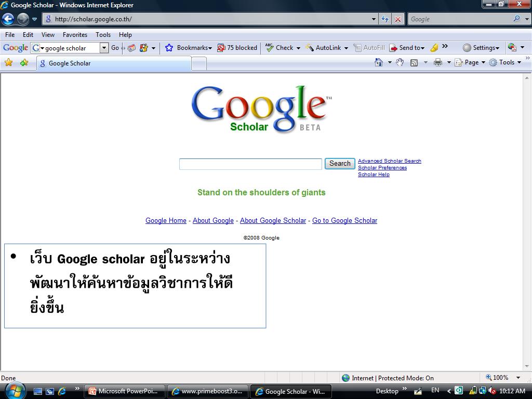Click the browser Forward arrow button
Viewport: 532px width, 399px height.
(x=23, y=19)
